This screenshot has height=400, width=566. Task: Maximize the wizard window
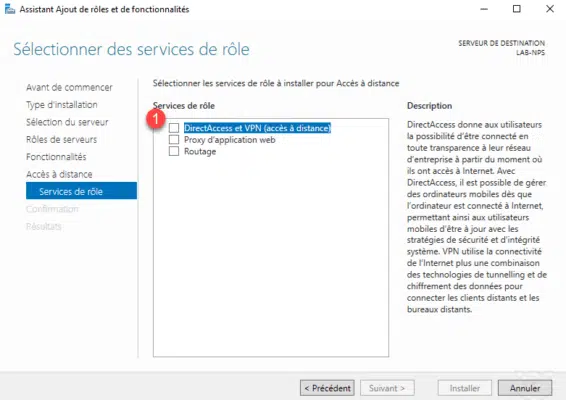click(x=517, y=9)
